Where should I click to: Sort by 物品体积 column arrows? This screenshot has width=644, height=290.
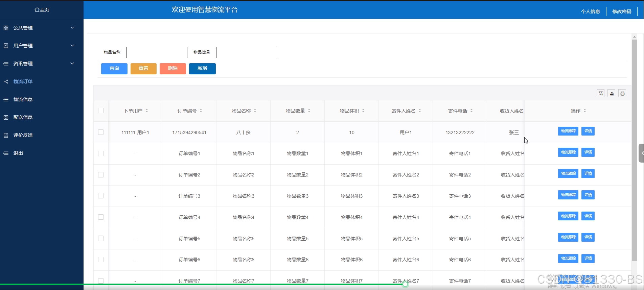click(363, 111)
